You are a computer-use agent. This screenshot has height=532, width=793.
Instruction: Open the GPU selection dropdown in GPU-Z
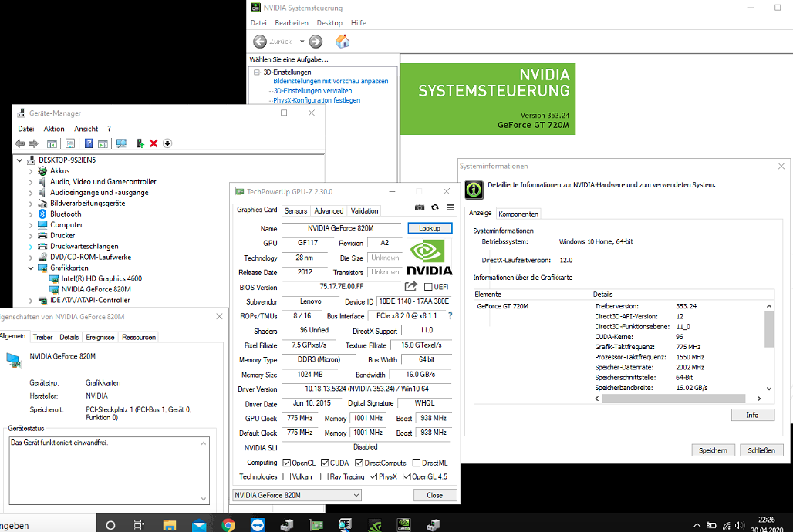(297, 495)
